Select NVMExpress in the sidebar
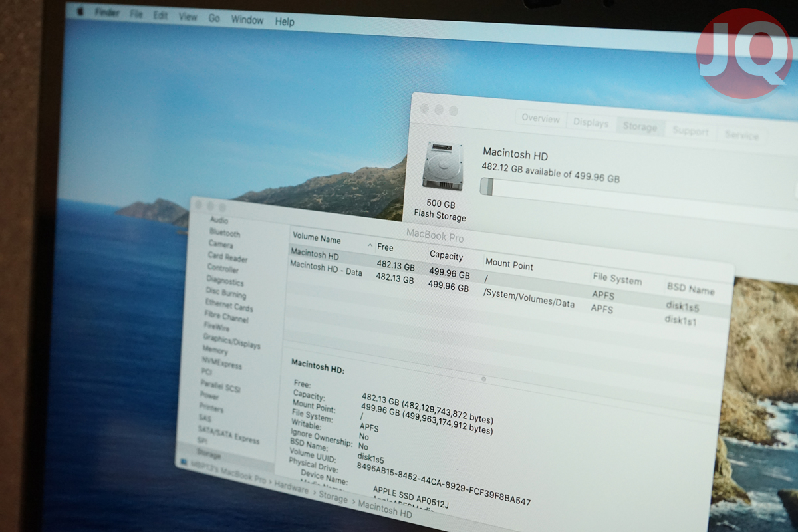Screen dimensions: 798x532 (221, 363)
